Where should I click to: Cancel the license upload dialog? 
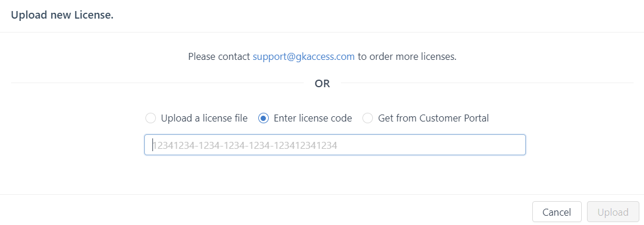point(557,212)
